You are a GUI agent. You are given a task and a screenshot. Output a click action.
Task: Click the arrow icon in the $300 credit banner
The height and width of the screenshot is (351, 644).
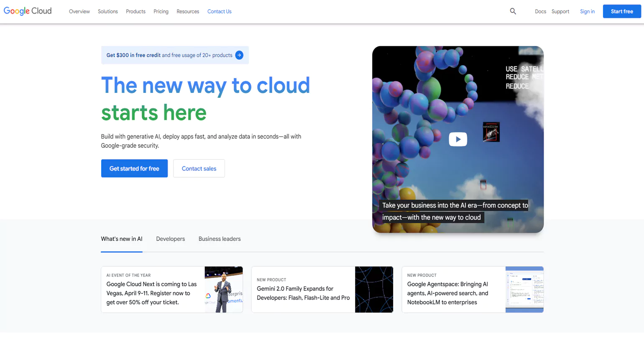point(239,55)
